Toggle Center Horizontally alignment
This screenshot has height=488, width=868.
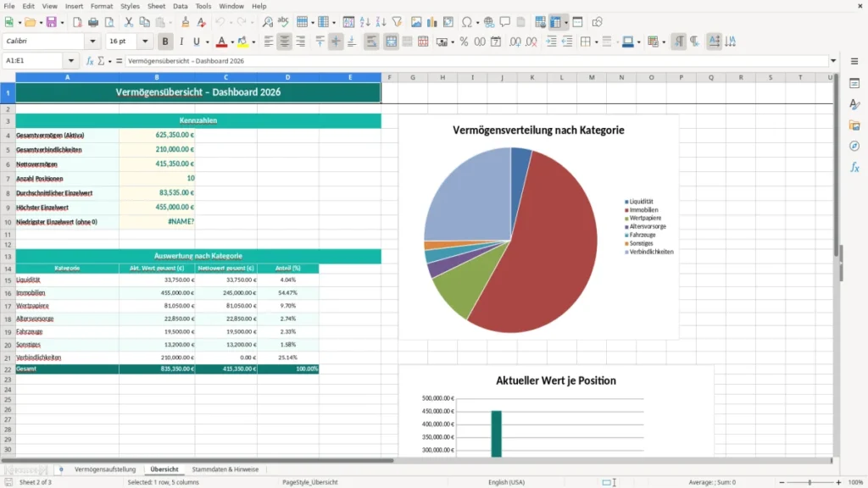[x=285, y=42]
